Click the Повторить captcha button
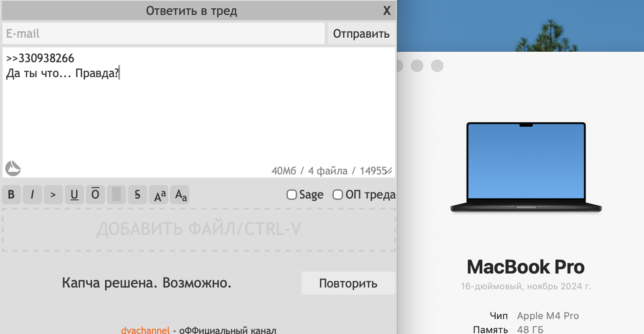Image resolution: width=644 pixels, height=334 pixels. pyautogui.click(x=348, y=283)
